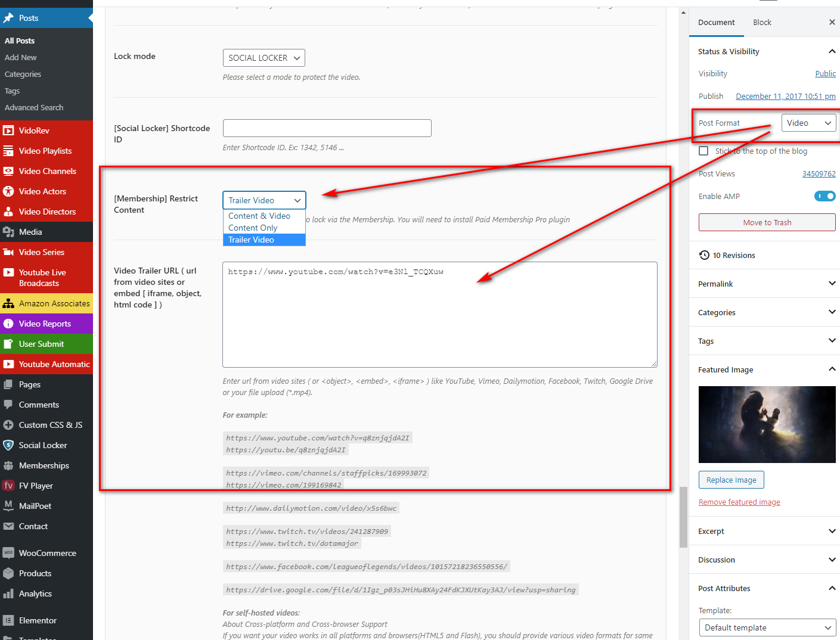Open the Amazon Associates icon

pyautogui.click(x=8, y=303)
